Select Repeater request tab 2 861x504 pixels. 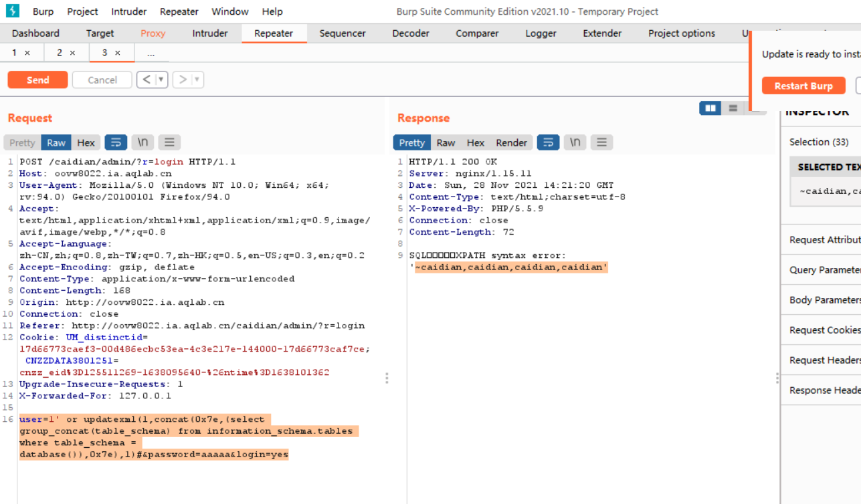[60, 53]
